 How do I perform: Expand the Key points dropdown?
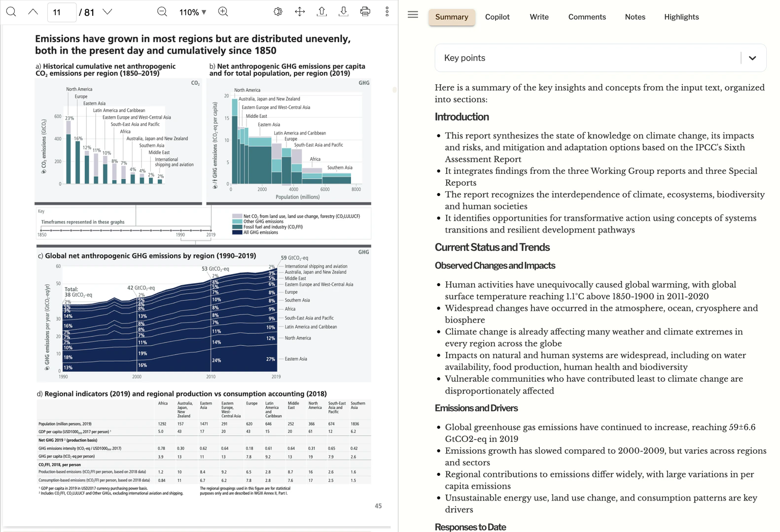[x=752, y=58]
